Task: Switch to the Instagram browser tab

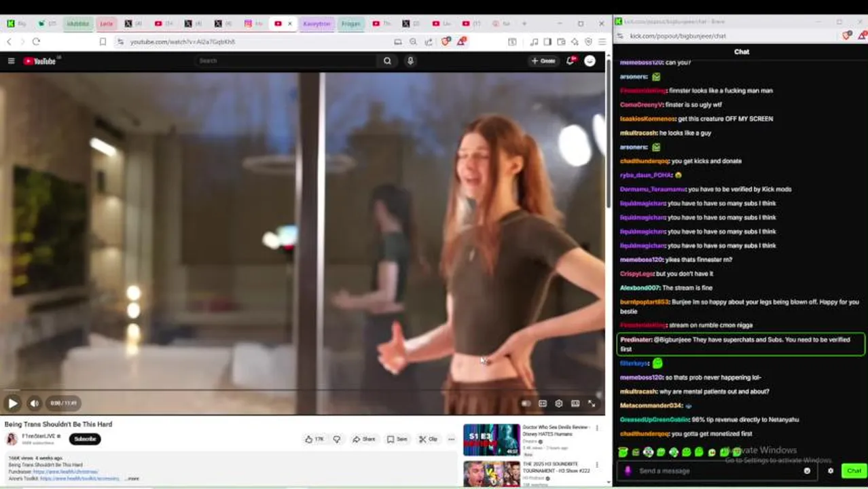Action: (x=253, y=24)
